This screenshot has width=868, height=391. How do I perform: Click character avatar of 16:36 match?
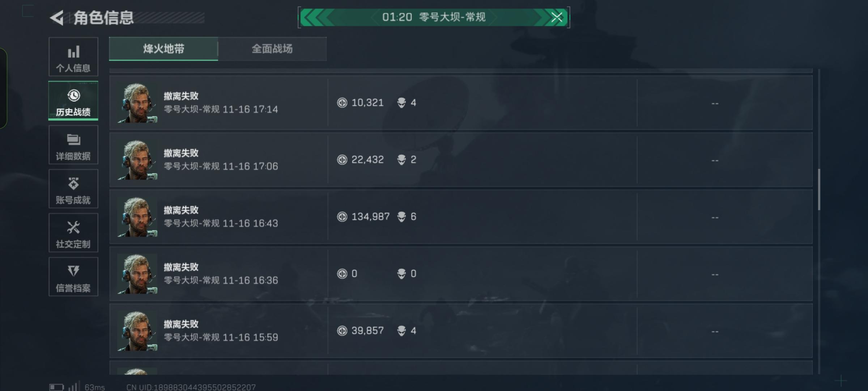pyautogui.click(x=137, y=274)
